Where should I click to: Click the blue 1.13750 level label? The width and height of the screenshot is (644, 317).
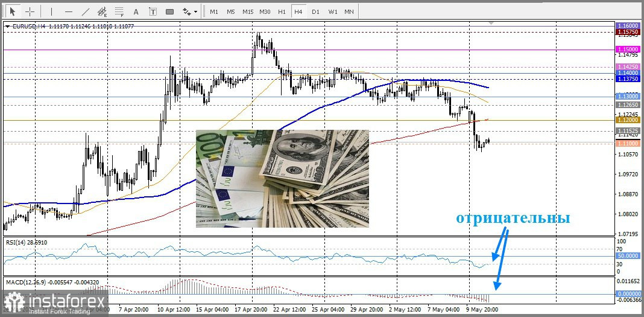[628, 78]
